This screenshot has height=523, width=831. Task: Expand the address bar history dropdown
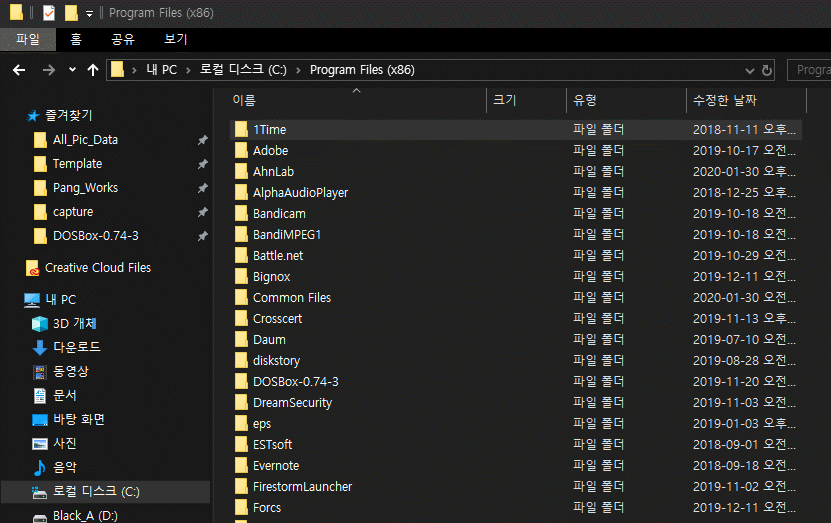749,70
